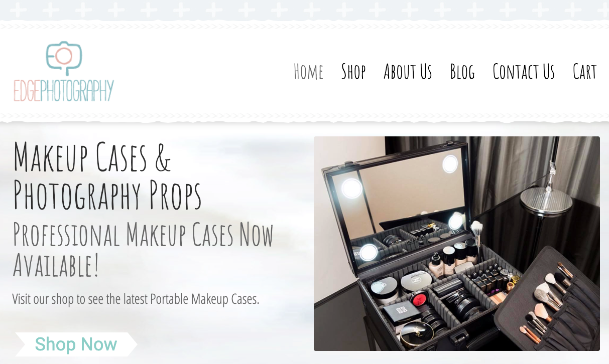View the Cart
This screenshot has width=609, height=364.
click(585, 71)
